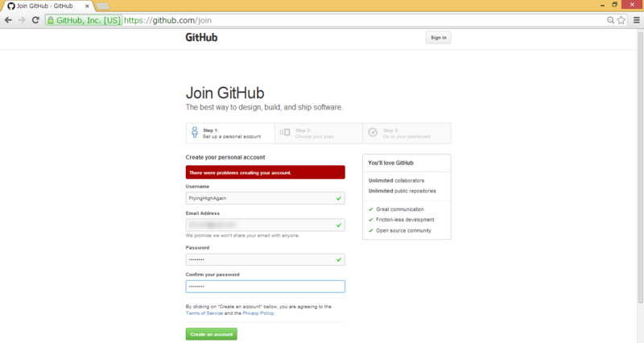
Task: Click checkmark beside Friction-less development
Action: [371, 220]
